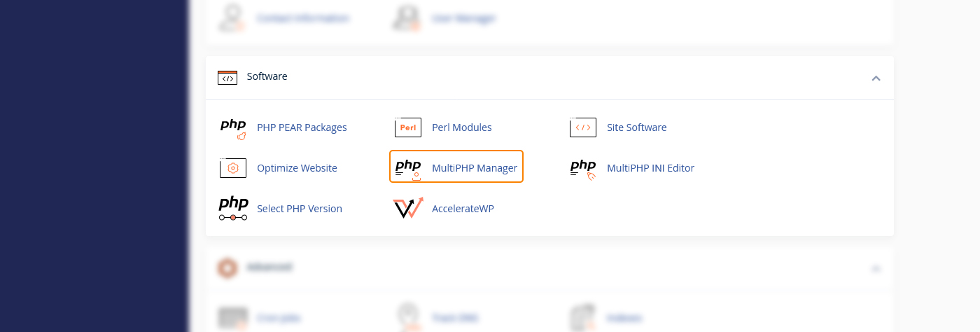Open the Select PHP Version link
This screenshot has height=332, width=980.
point(300,209)
